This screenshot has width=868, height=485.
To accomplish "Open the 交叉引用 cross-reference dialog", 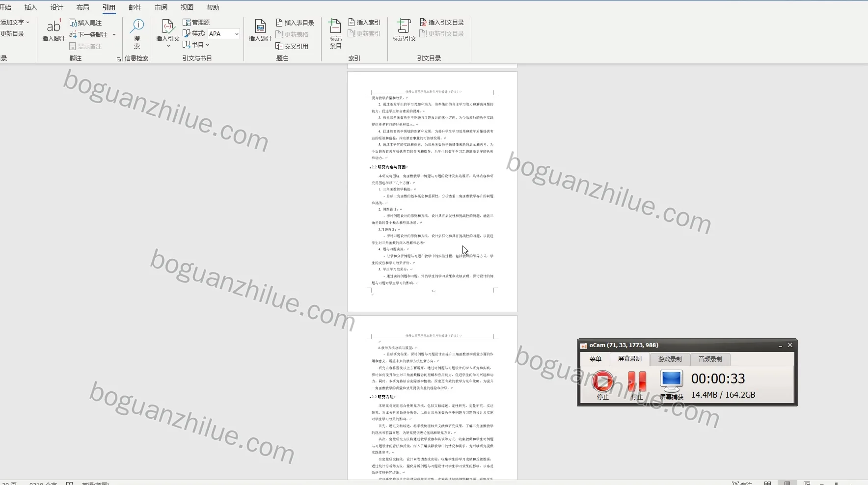I will (x=292, y=46).
